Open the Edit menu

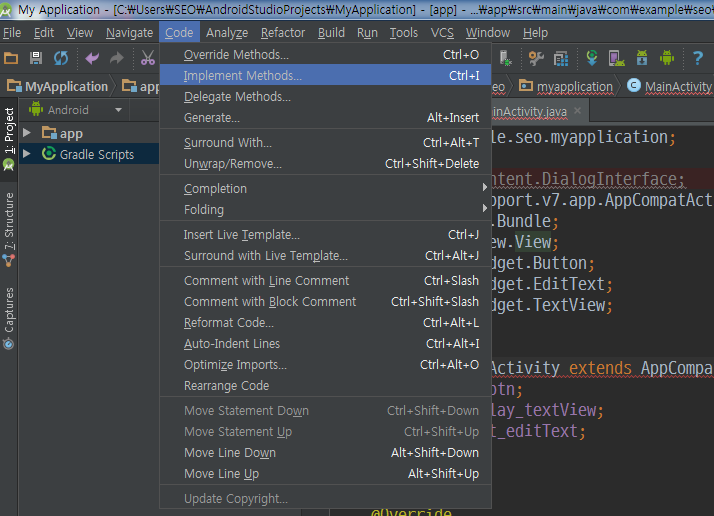coord(44,33)
